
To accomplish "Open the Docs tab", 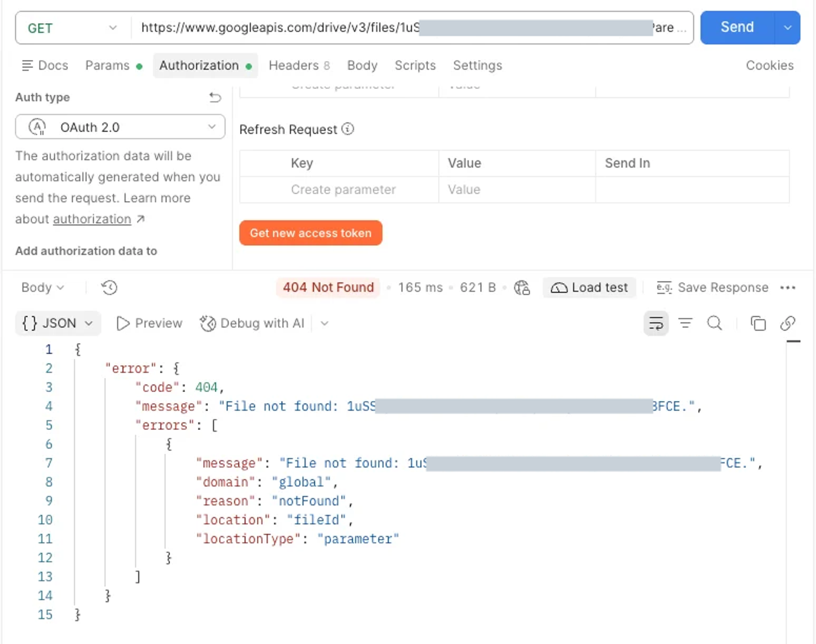I will [x=45, y=66].
